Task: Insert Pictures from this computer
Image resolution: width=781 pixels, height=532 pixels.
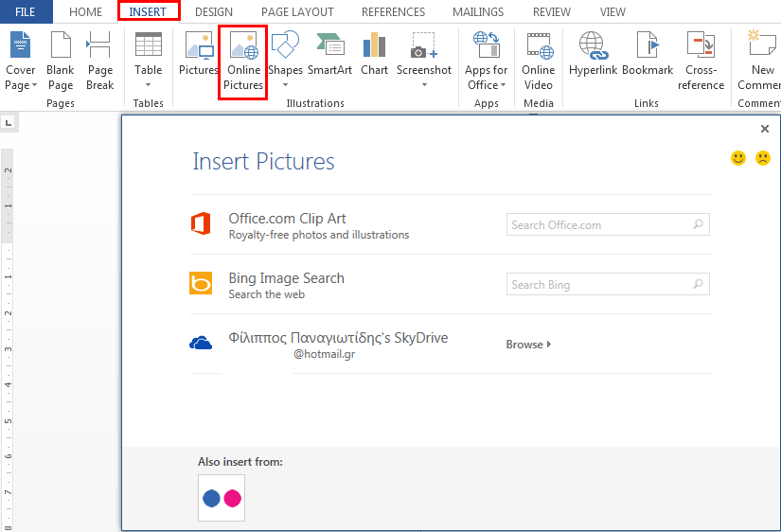Action: pos(198,54)
